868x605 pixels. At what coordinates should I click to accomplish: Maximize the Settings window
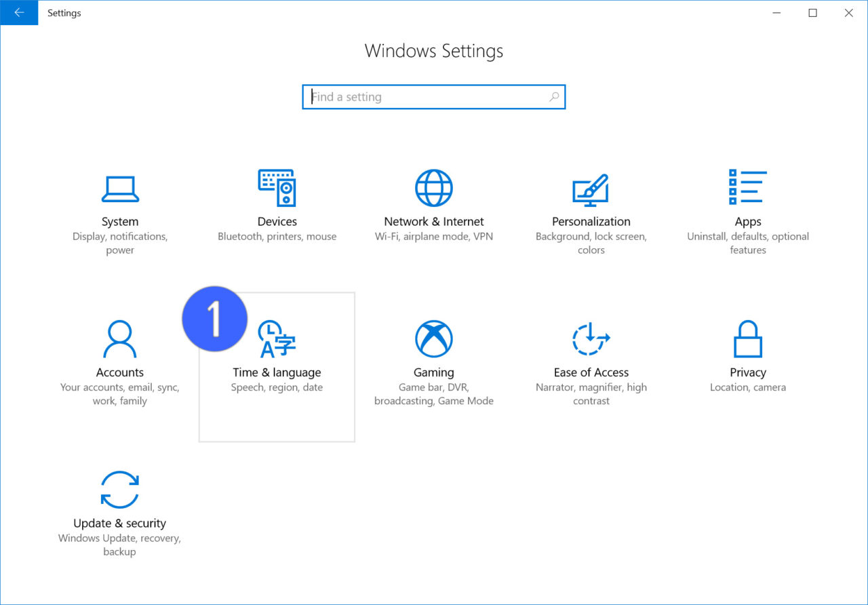tap(812, 12)
